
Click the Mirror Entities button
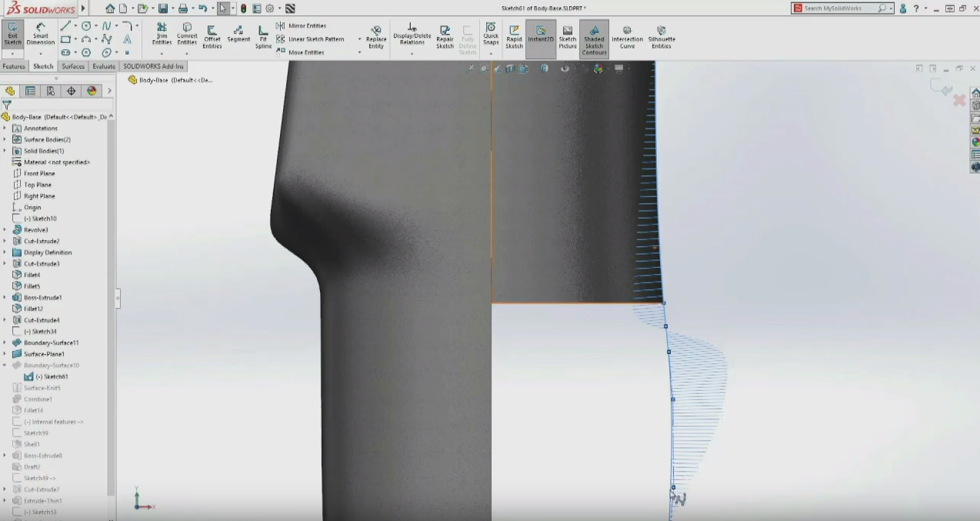[x=301, y=26]
